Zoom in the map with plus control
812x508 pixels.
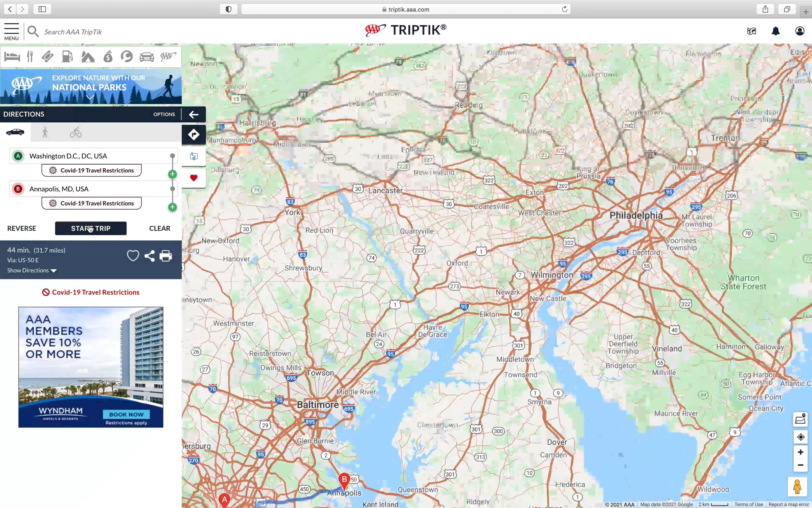coord(800,452)
